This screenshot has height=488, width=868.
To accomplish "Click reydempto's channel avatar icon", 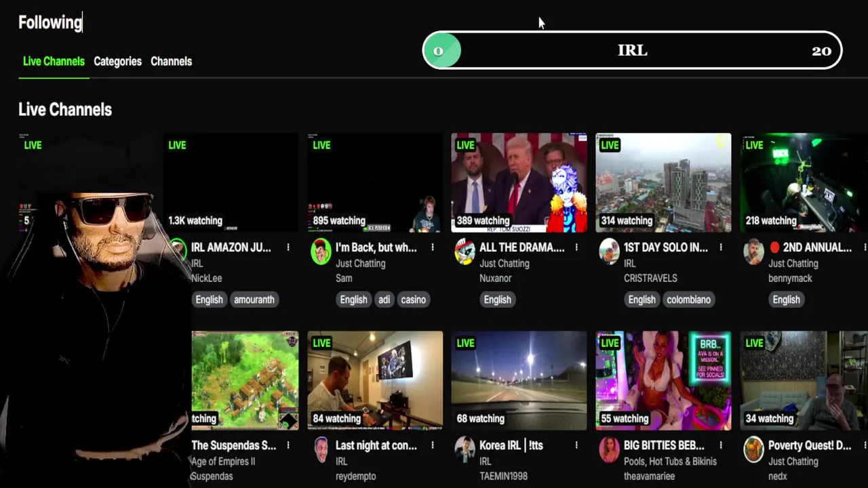I will [x=321, y=449].
